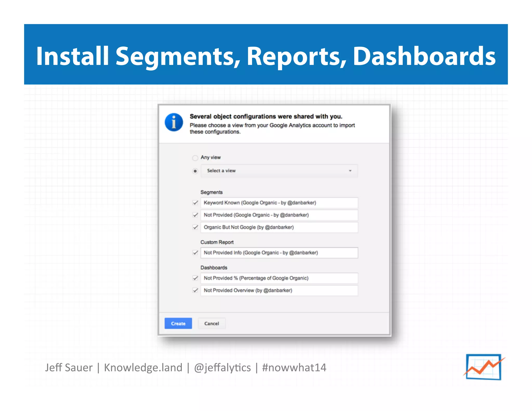Viewport: 532px width, 411px height.
Task: Toggle Not Provided % dashboard checkbox
Action: click(x=195, y=278)
